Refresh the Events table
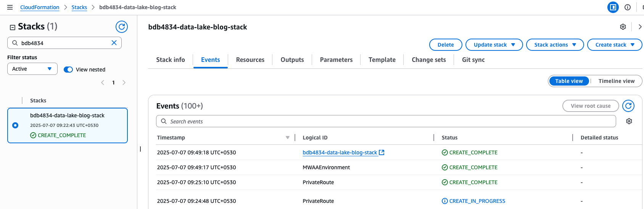Viewport: 644px width, 209px height. [x=628, y=106]
